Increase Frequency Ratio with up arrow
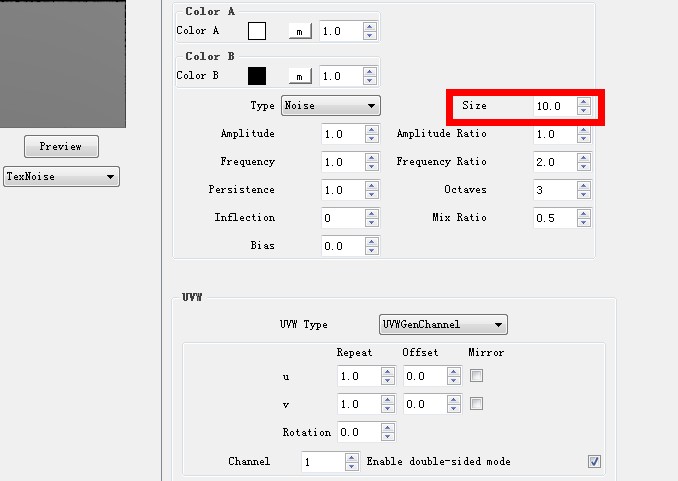 pos(584,158)
